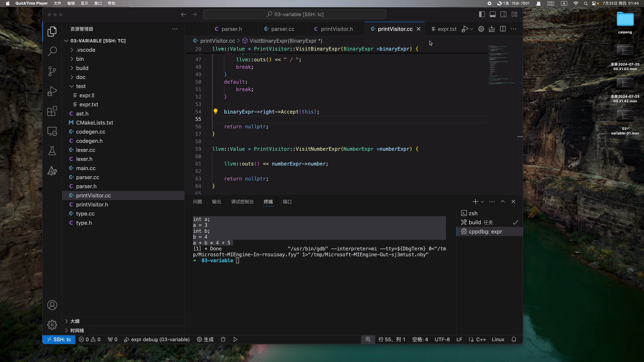Click the command center search field
The width and height of the screenshot is (644, 362).
(x=294, y=14)
